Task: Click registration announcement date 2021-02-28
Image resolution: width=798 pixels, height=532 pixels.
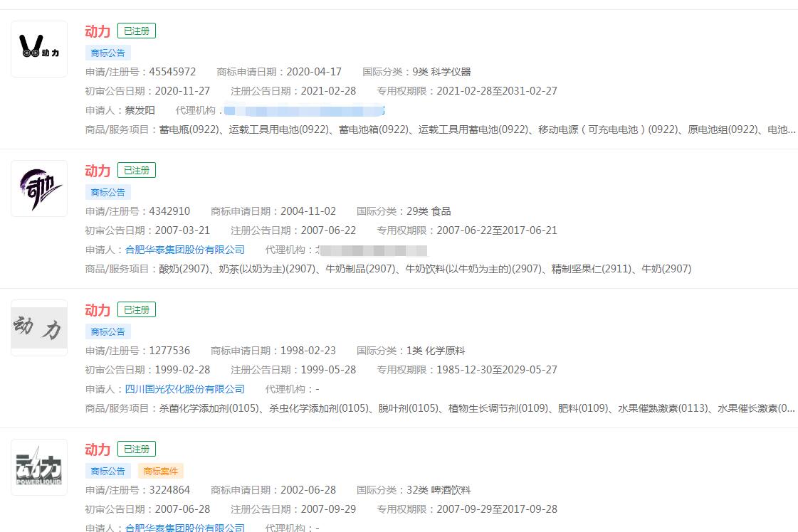Action: coord(328,91)
